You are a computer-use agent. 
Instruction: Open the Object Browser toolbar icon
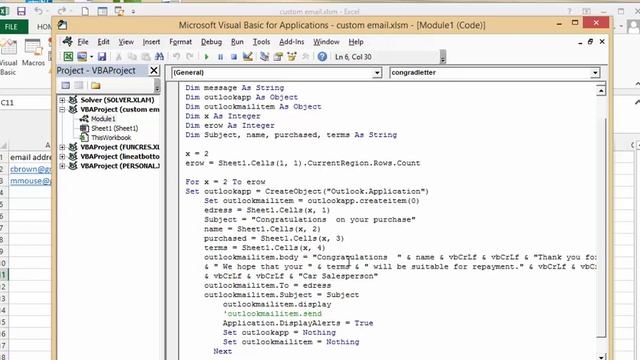tap(291, 57)
